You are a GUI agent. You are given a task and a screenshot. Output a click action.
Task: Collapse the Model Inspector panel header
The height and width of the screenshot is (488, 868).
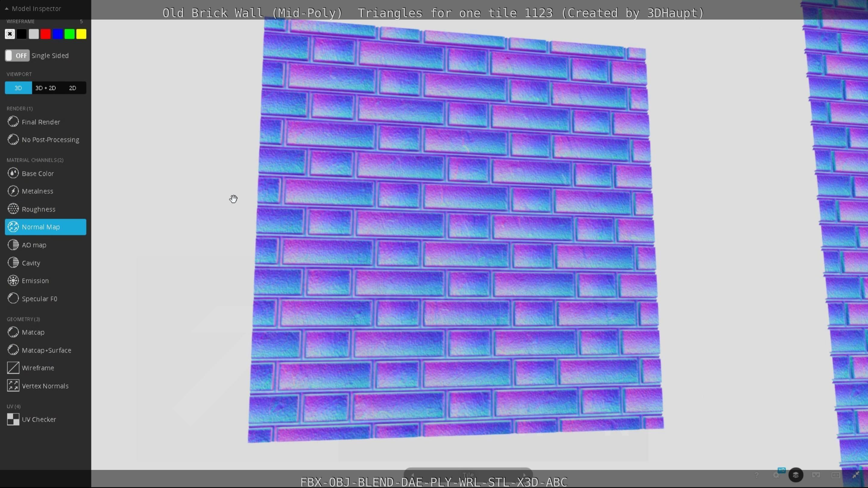(x=33, y=8)
